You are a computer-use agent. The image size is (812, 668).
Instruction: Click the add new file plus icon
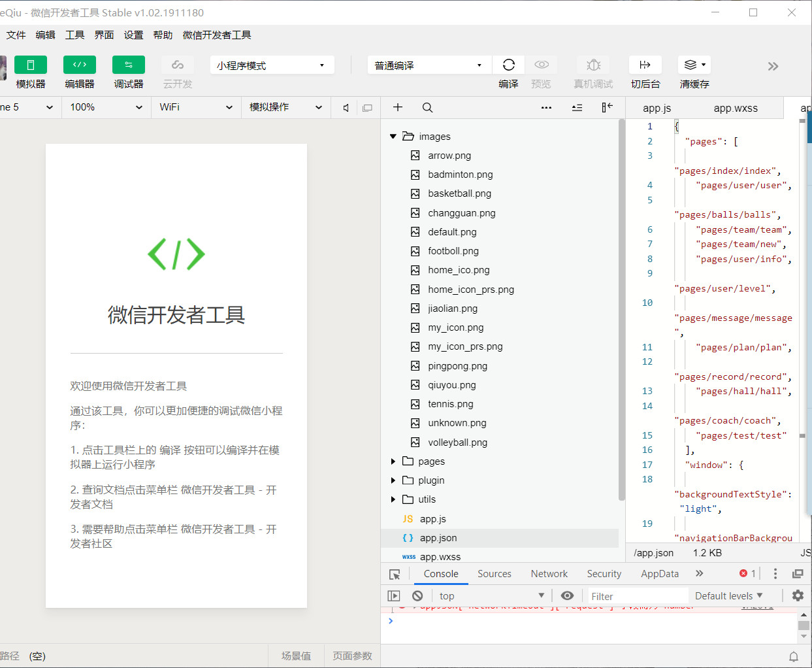pos(397,107)
